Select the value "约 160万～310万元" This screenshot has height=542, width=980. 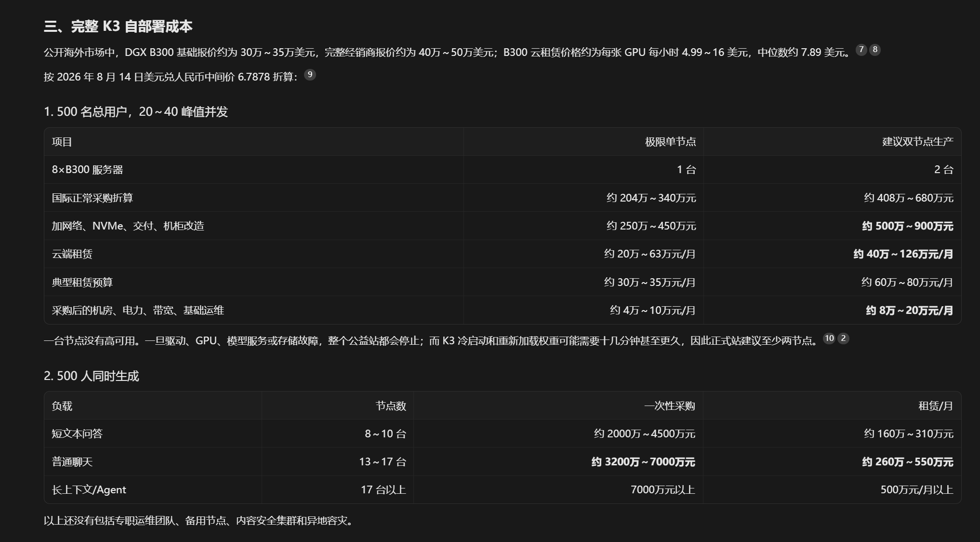tap(909, 434)
